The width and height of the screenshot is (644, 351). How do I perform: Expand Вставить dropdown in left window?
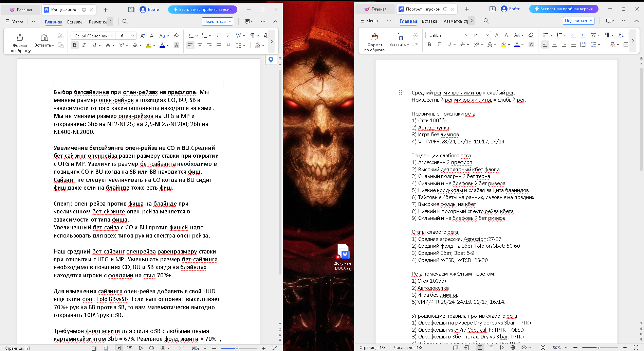coord(44,45)
